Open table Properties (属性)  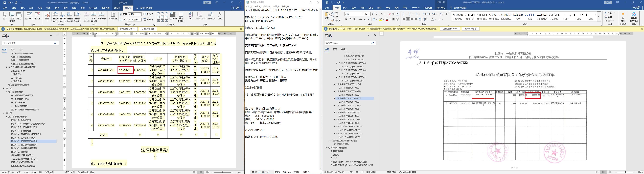point(19,16)
